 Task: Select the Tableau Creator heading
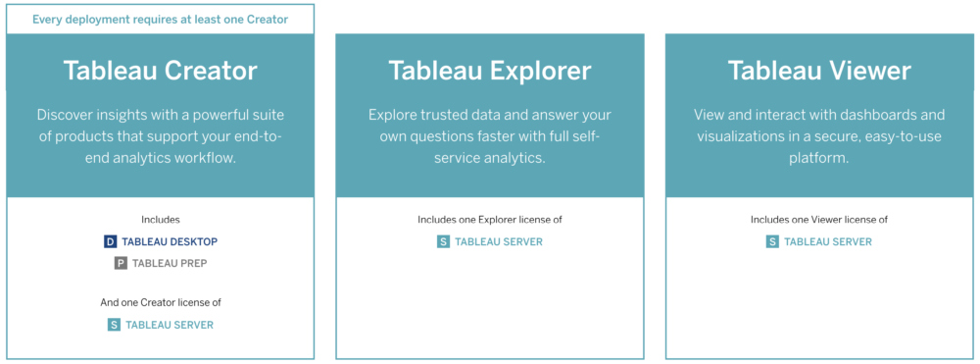click(161, 70)
